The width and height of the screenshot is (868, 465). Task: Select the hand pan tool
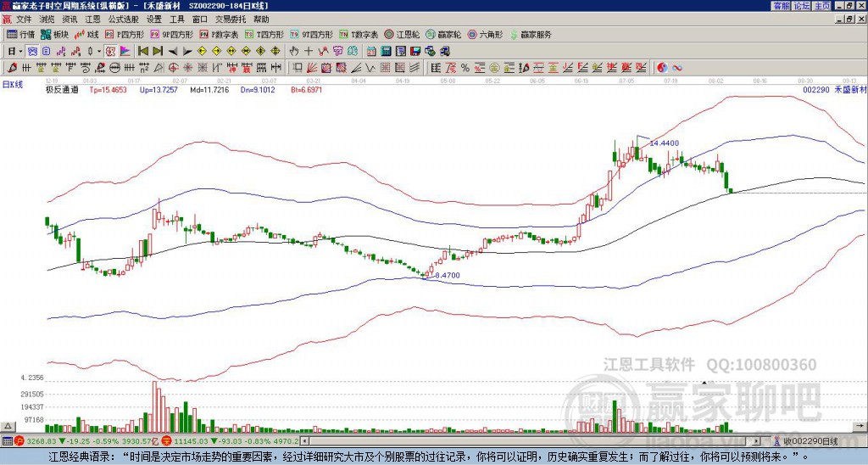(x=293, y=52)
